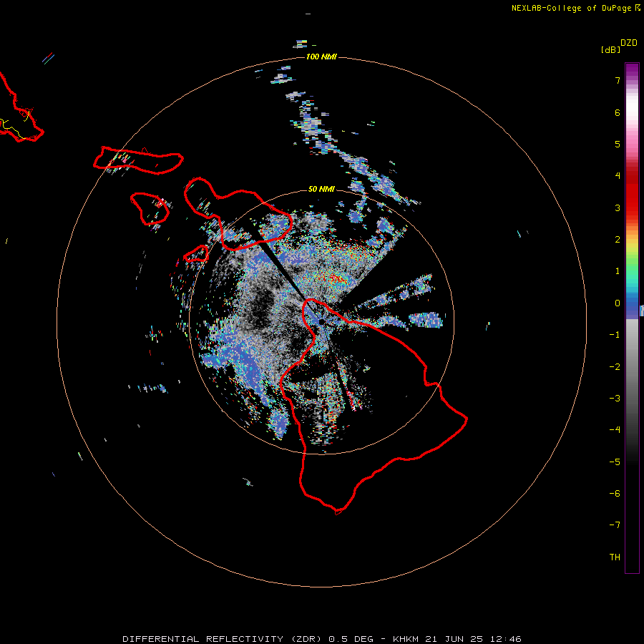Viewport: 644px width, 644px height.
Task: Click the -4 value on the dB scale
Action: 615,430
